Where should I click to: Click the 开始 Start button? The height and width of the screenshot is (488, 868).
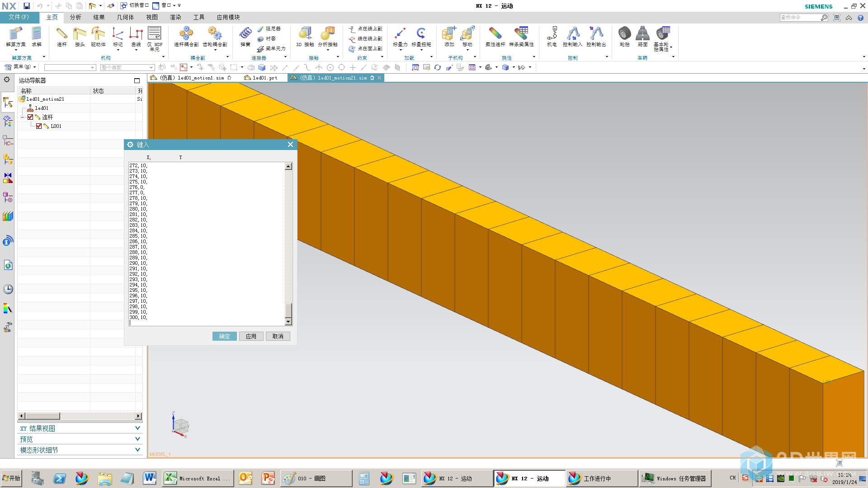coord(12,478)
